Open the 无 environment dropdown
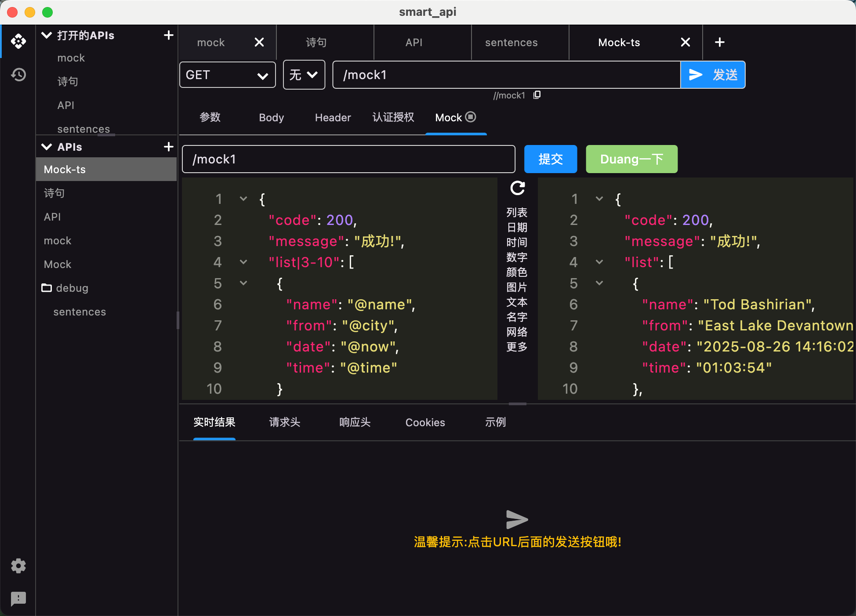 [304, 75]
